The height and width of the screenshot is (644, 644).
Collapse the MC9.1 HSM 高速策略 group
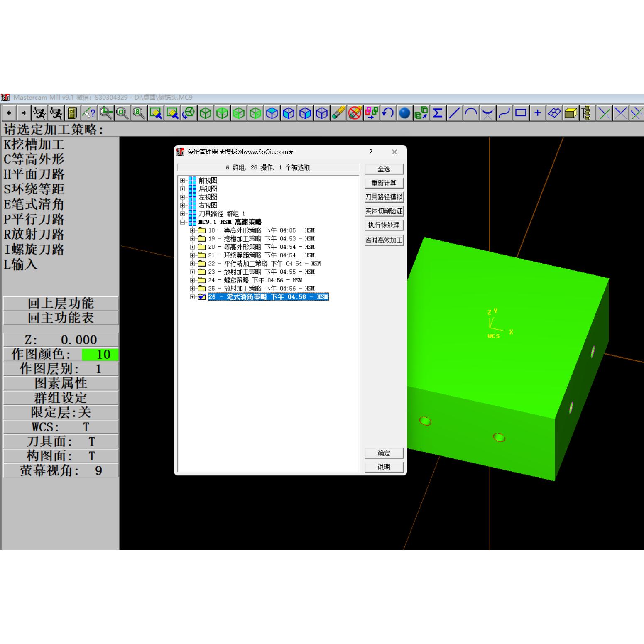click(x=182, y=222)
